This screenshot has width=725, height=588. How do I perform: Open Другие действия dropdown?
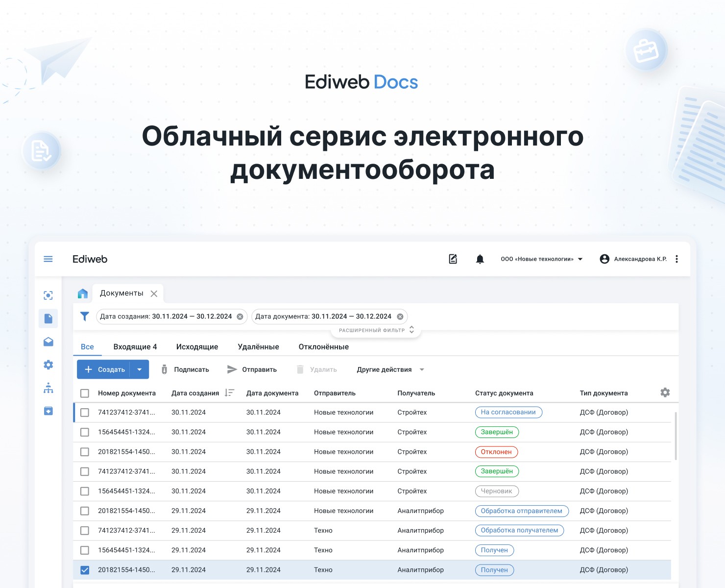coord(390,369)
